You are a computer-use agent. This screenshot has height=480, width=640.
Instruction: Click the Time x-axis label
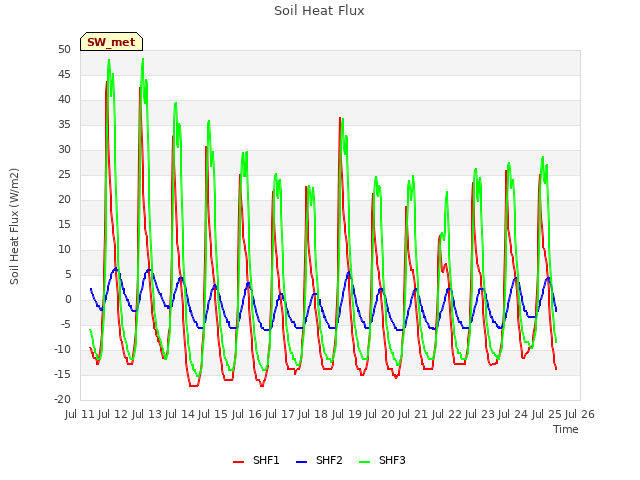click(x=566, y=429)
